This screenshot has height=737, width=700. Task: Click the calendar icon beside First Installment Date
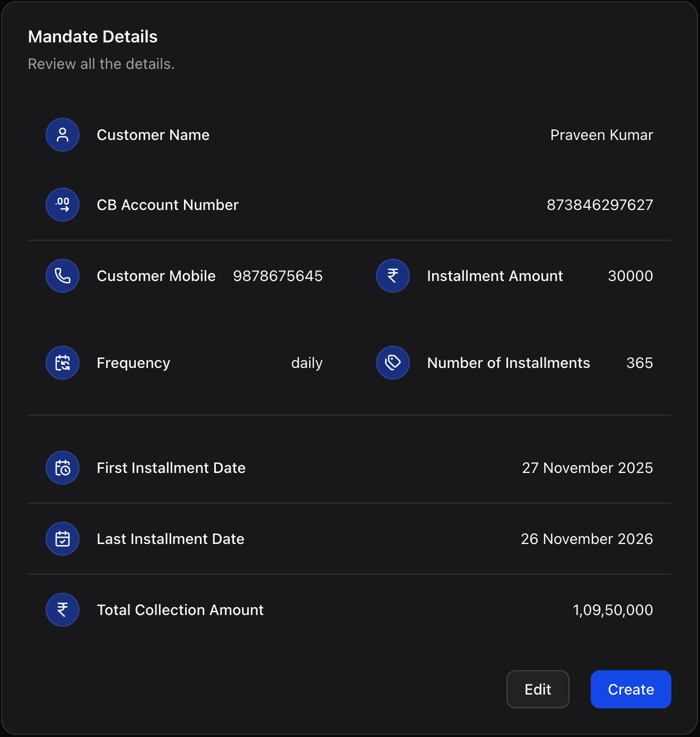[x=62, y=468]
